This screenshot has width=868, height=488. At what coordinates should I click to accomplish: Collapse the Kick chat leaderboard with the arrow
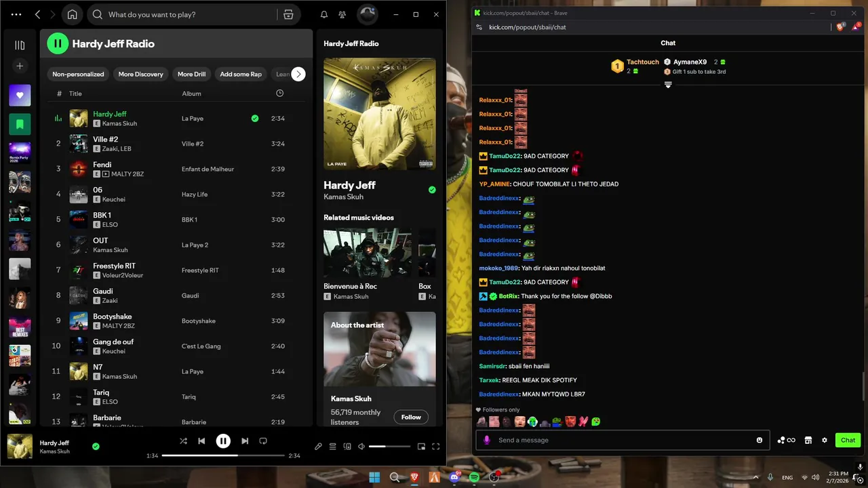668,85
